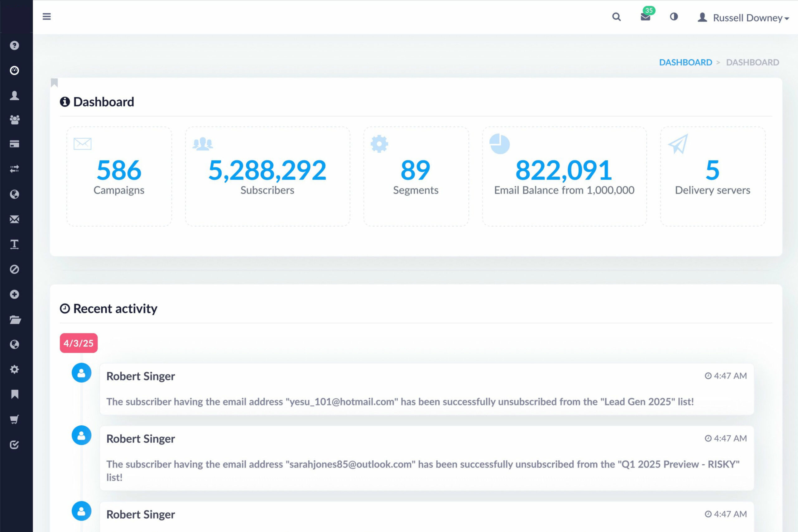Open the settings gear icon in the sidebar
Image resolution: width=798 pixels, height=532 pixels.
15,370
